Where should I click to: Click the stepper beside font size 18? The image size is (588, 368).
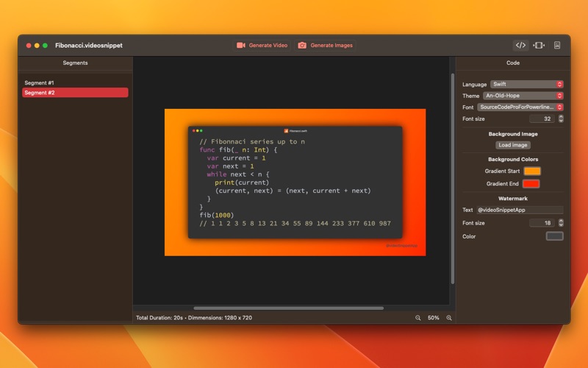tap(561, 223)
